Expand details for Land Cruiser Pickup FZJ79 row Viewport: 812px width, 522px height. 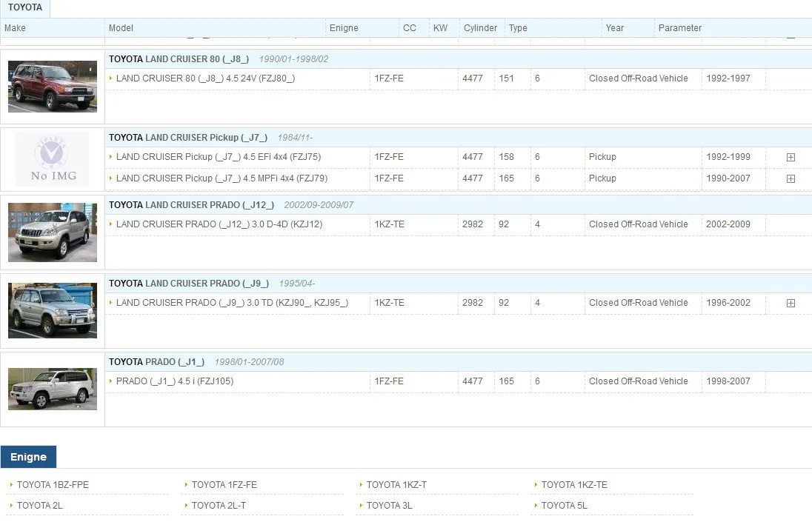pyautogui.click(x=791, y=178)
